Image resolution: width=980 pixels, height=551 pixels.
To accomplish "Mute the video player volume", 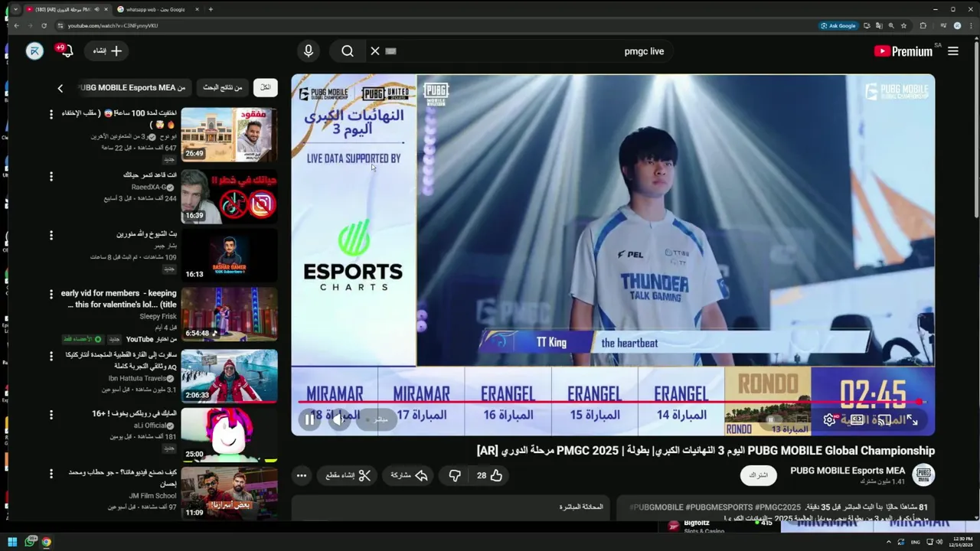I will [x=339, y=419].
